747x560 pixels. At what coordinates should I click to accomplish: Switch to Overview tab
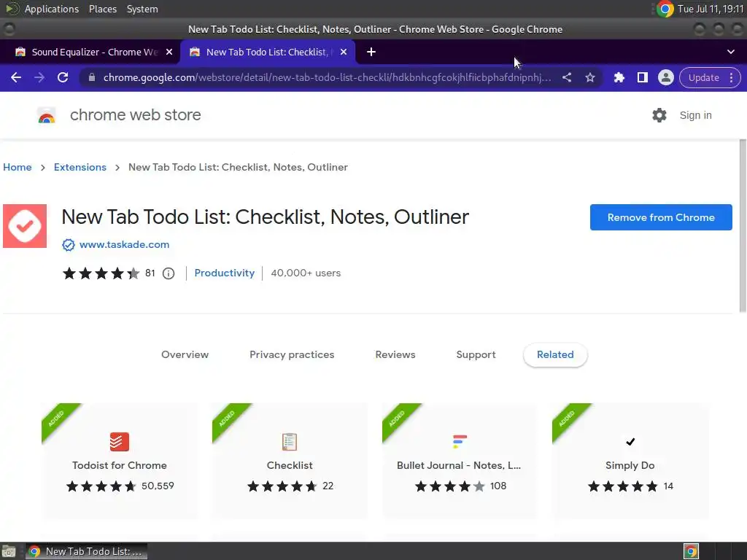185,355
